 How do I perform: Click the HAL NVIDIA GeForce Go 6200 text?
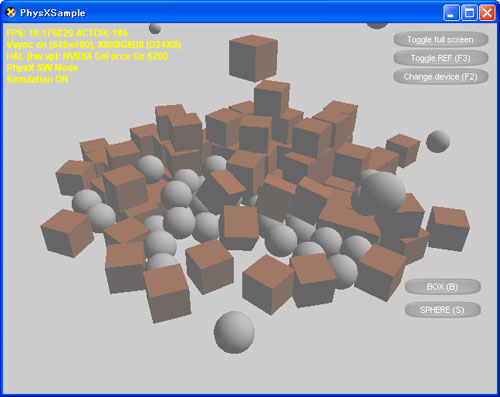[x=87, y=56]
